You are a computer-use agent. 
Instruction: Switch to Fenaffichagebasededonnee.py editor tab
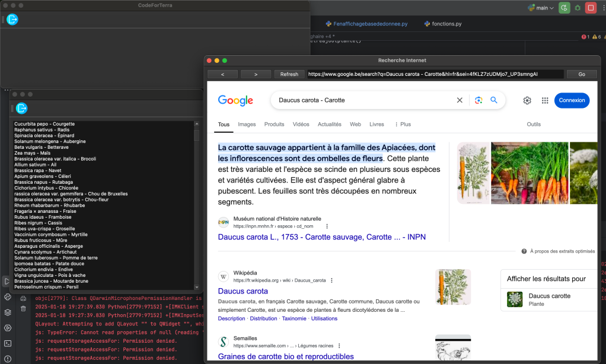[x=366, y=24]
